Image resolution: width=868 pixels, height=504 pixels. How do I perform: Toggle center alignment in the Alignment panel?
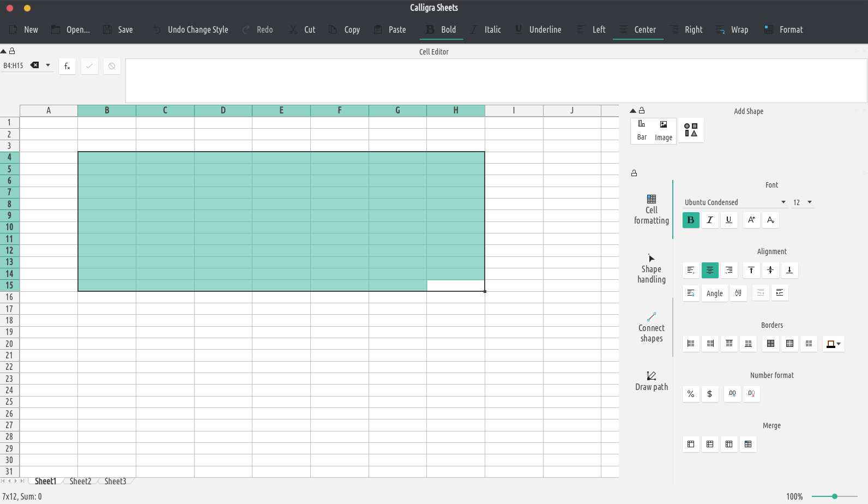[x=710, y=270]
